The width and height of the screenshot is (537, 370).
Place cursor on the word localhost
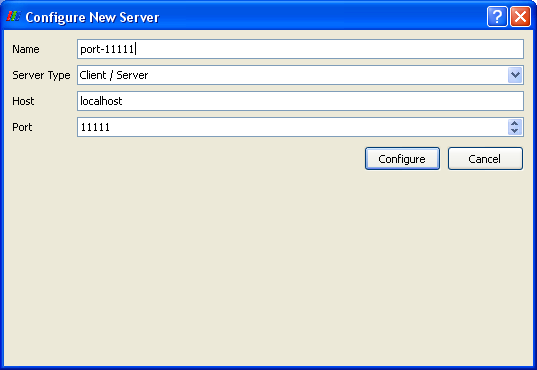[101, 101]
